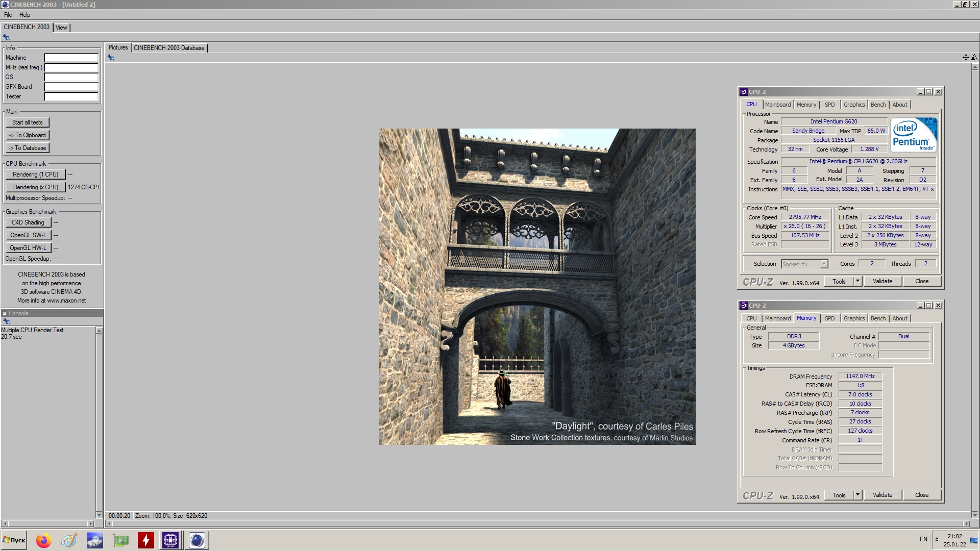
Task: Open About tab in upper CPU-Z window
Action: pos(899,105)
